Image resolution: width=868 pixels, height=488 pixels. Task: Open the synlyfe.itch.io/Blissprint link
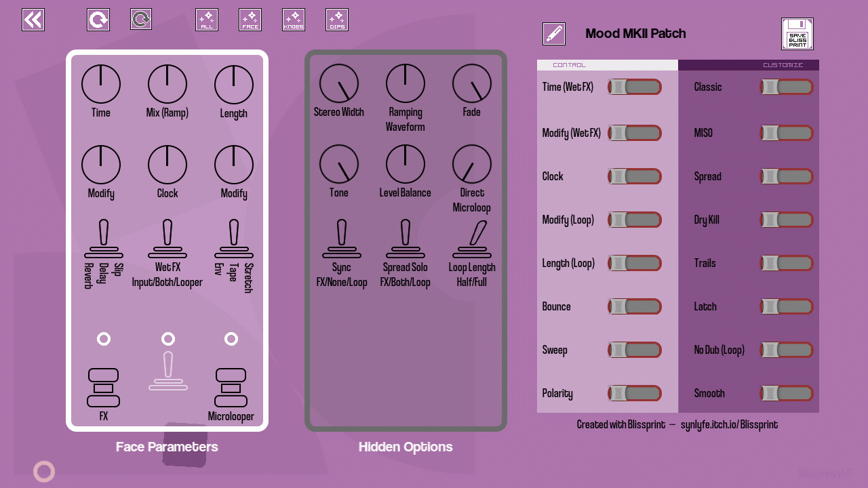729,425
